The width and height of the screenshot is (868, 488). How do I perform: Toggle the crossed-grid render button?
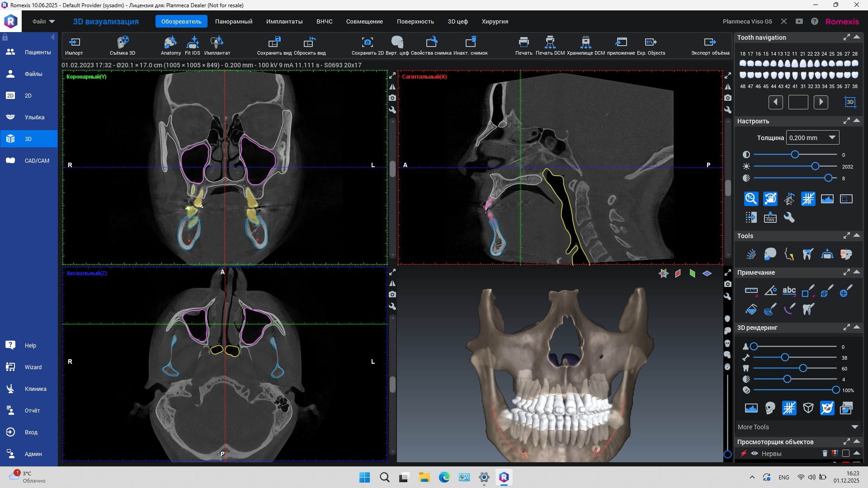coord(789,408)
